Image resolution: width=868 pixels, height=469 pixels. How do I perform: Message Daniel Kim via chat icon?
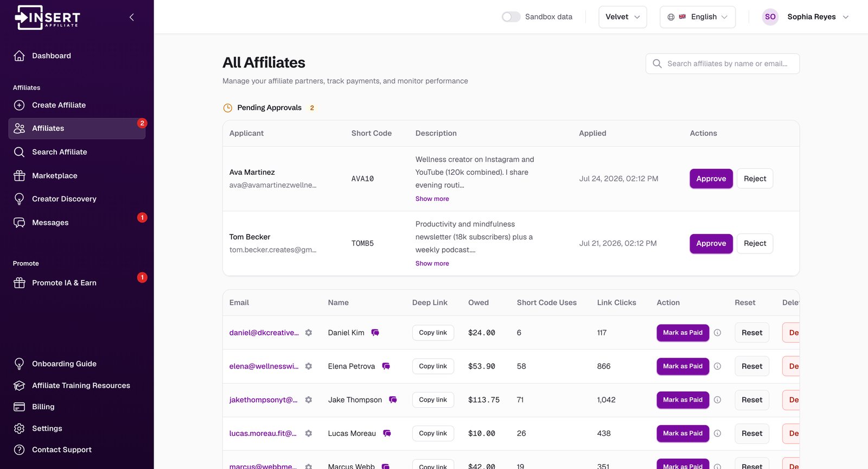[x=375, y=333]
